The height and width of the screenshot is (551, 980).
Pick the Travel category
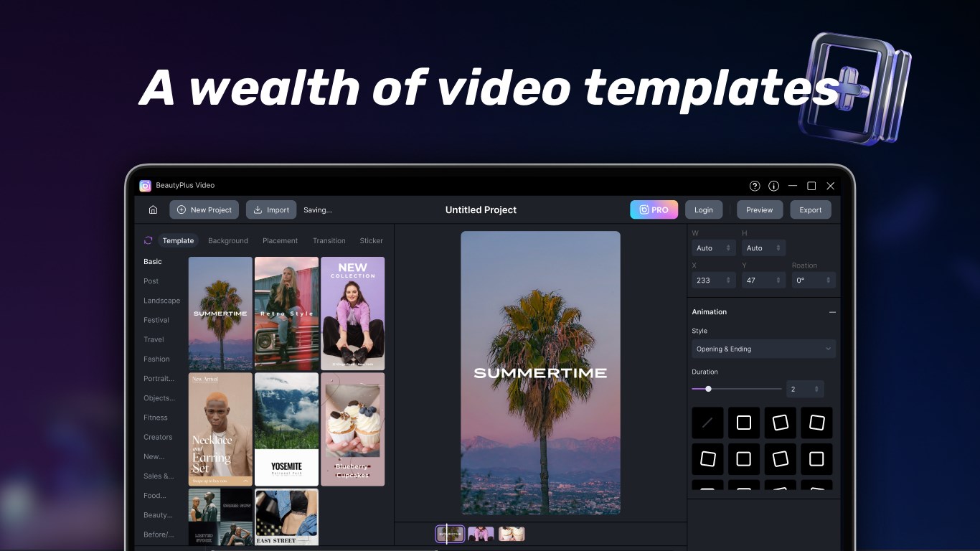point(154,339)
